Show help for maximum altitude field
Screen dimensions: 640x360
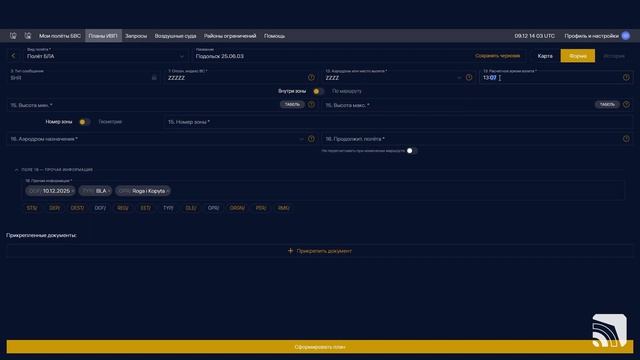(x=626, y=104)
